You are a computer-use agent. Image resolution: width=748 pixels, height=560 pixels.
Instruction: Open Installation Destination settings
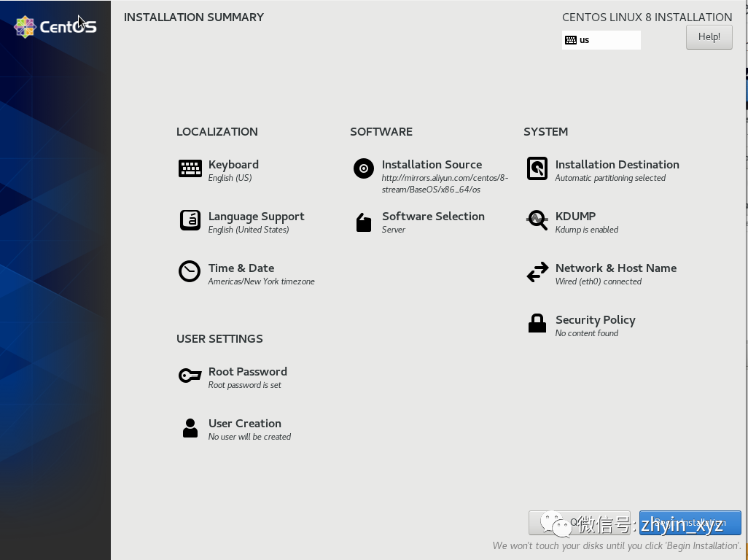coord(617,165)
